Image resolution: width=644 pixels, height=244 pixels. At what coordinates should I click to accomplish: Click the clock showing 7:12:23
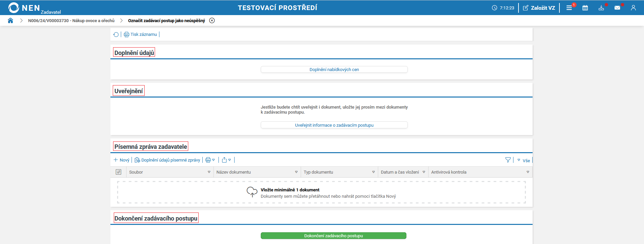pos(503,8)
